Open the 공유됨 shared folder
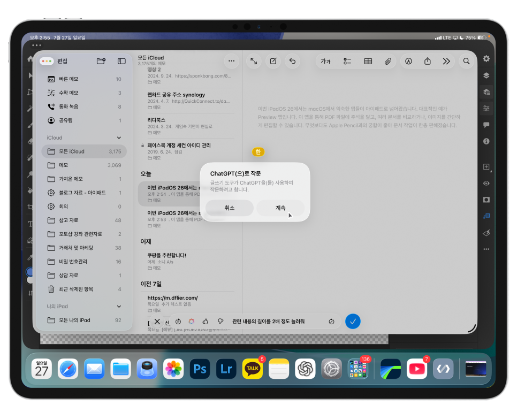Screen dimensions: 517x420 click(84, 120)
